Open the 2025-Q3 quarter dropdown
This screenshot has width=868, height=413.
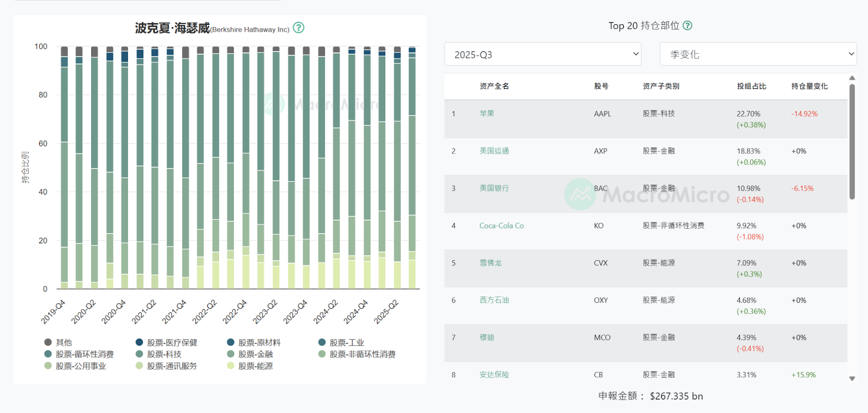point(542,54)
